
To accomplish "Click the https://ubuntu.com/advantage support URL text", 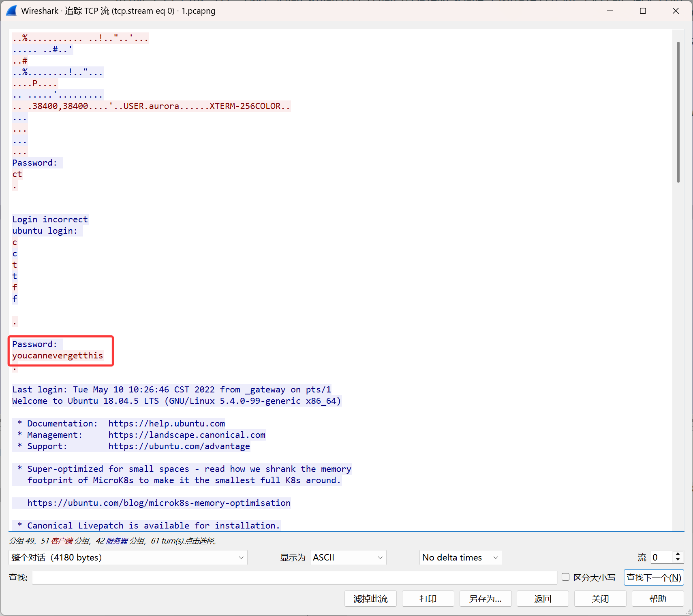I will [179, 446].
